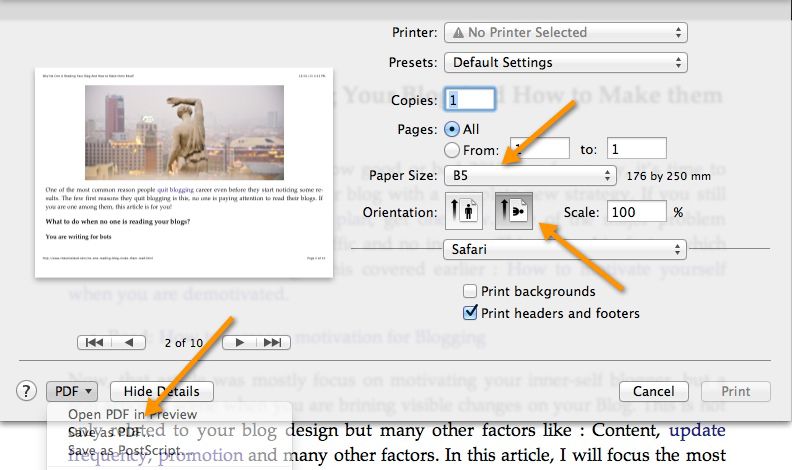Click the '176 by 250 mm' dimensions text

click(x=669, y=176)
